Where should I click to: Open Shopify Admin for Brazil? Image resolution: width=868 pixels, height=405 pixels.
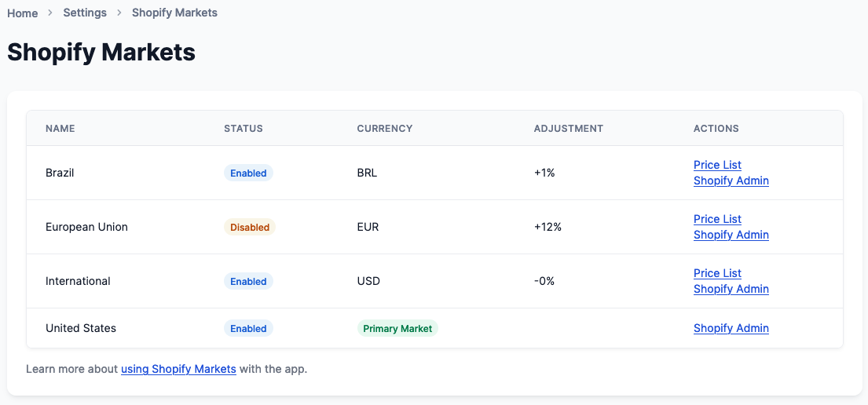[731, 181]
